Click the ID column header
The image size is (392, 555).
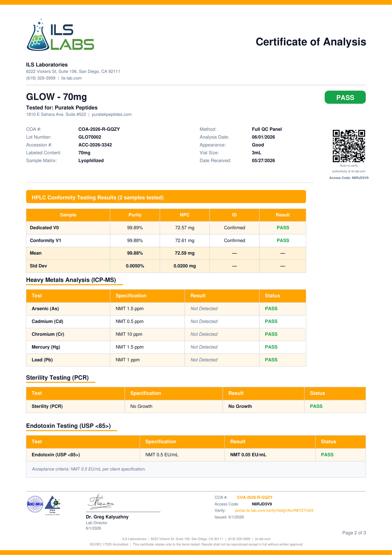click(x=234, y=215)
